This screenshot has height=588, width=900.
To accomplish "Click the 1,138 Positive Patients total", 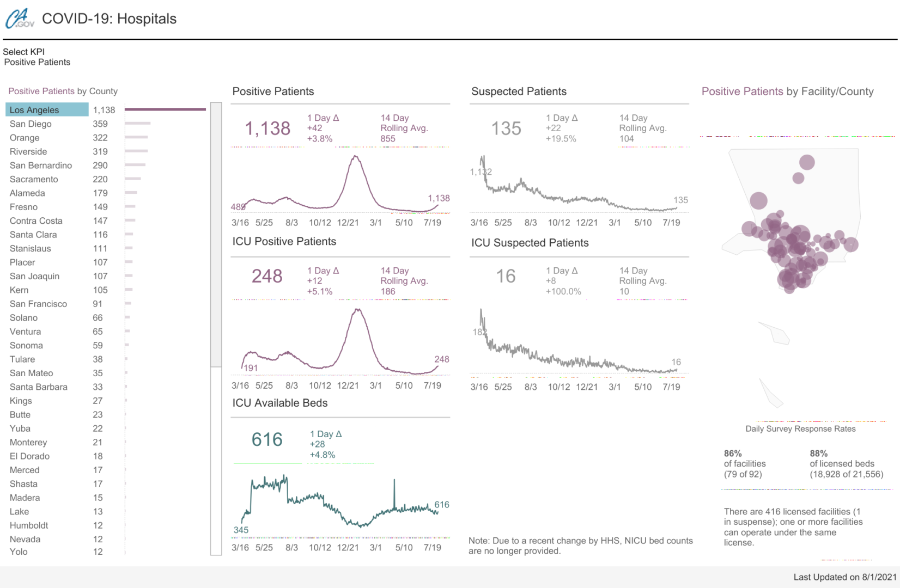I will pyautogui.click(x=267, y=128).
